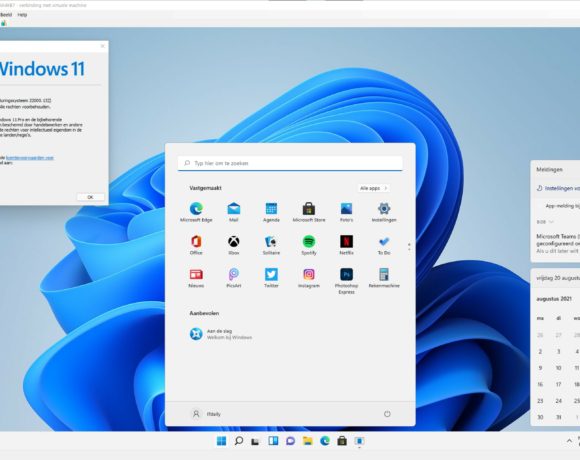
Task: Select day 2 in the calendar
Action: (540, 352)
